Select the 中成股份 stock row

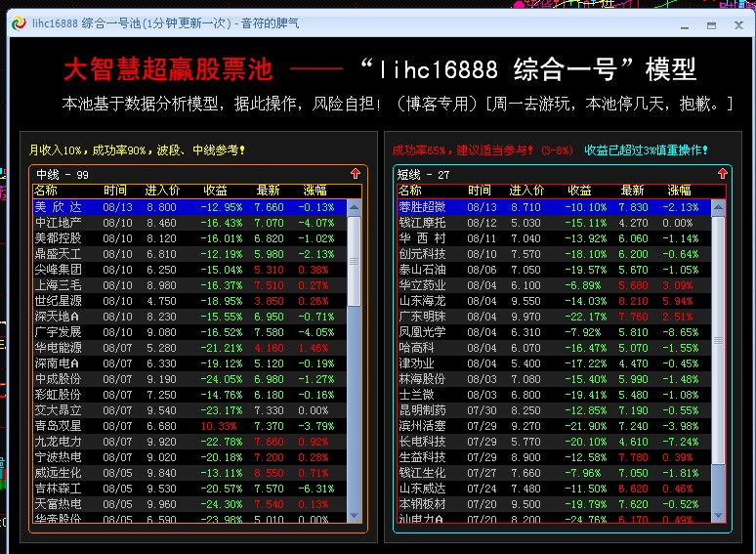tap(189, 379)
